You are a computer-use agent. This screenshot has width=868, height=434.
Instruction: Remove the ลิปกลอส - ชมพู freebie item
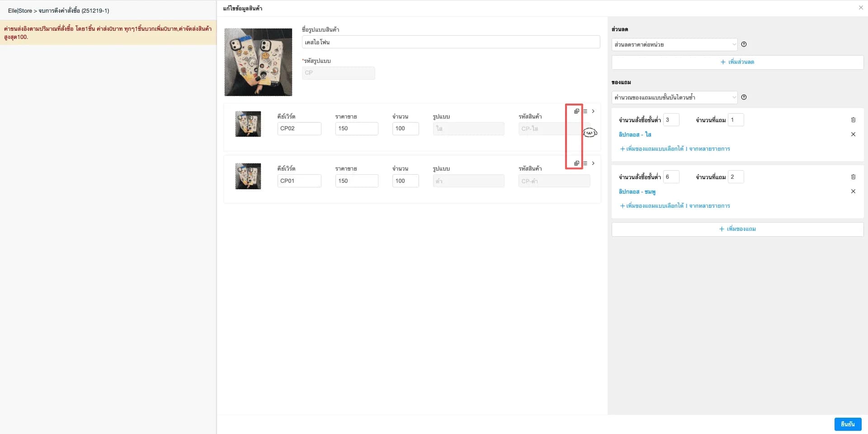point(853,191)
